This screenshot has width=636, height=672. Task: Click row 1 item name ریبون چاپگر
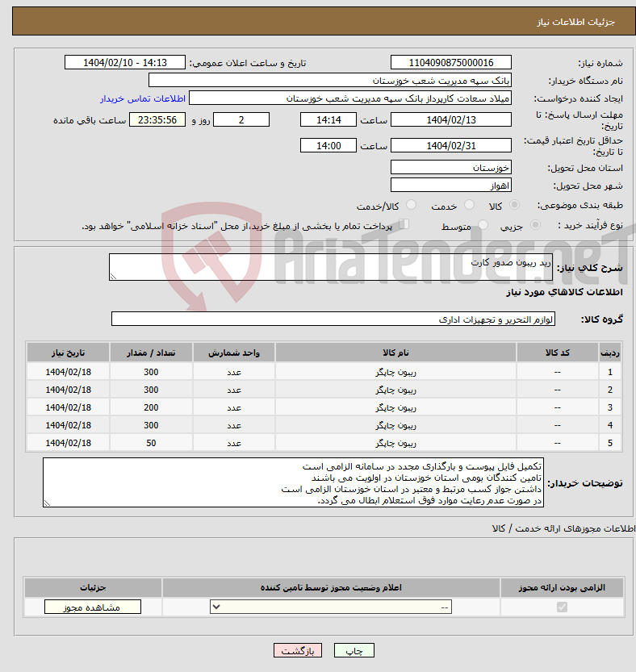coord(395,372)
